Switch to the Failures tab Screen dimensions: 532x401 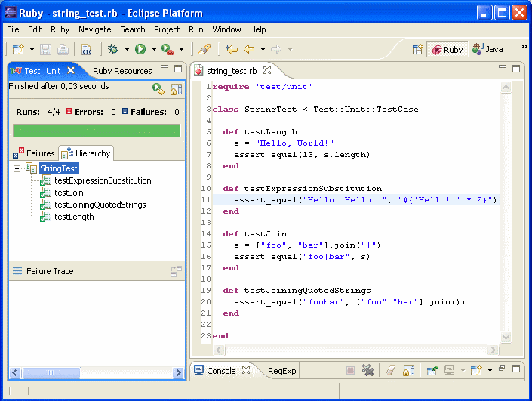pyautogui.click(x=34, y=153)
